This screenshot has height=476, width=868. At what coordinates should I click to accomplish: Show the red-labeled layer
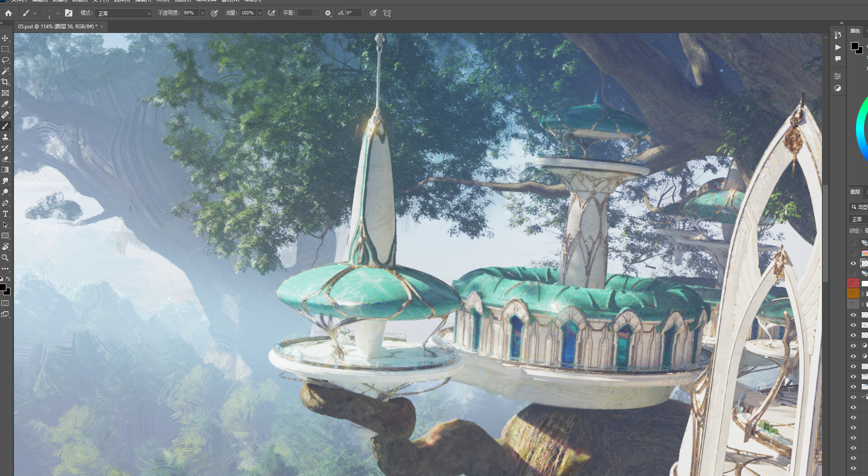[x=853, y=283]
